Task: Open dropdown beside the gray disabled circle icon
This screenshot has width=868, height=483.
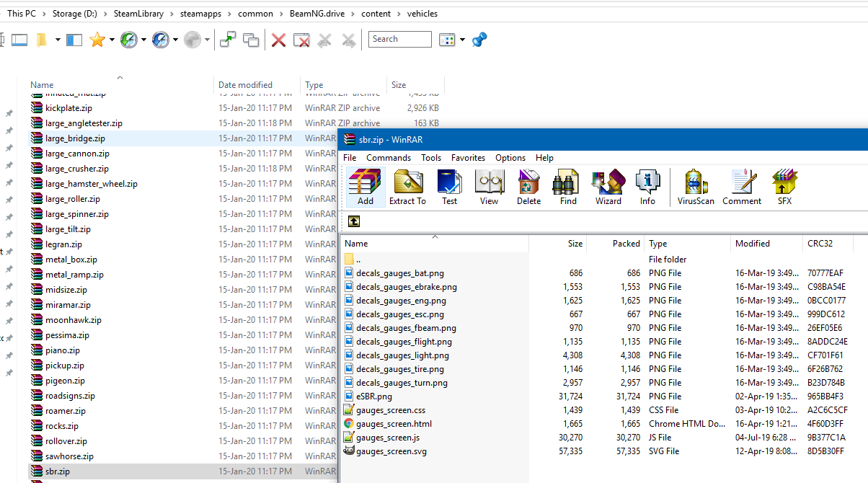Action: tap(208, 40)
